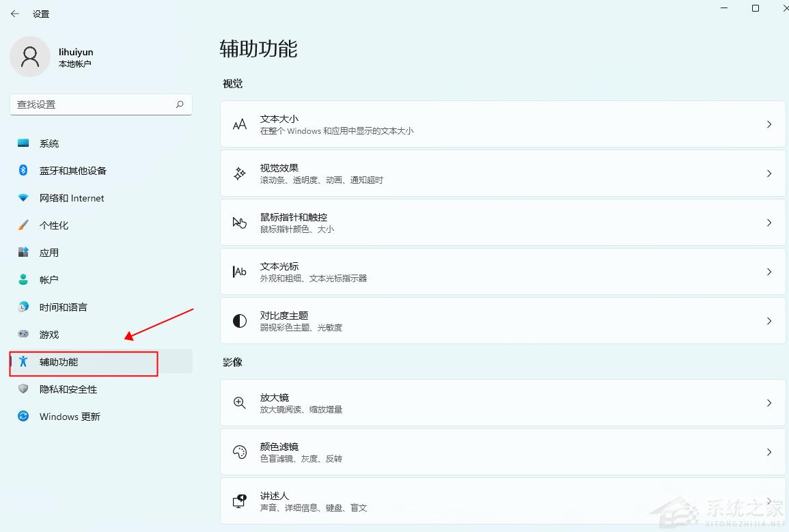Click the 查找设置 search field
Viewport: 789px width, 532px height.
tap(100, 104)
